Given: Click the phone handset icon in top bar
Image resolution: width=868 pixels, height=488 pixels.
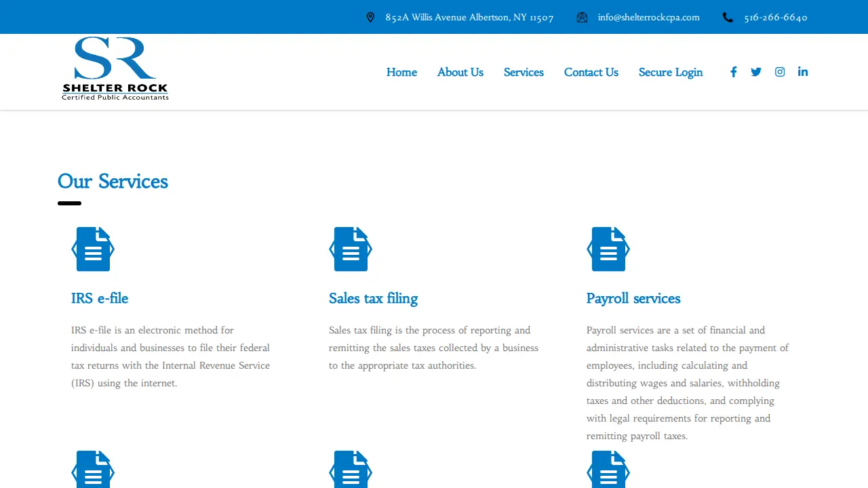Looking at the screenshot, I should point(728,18).
